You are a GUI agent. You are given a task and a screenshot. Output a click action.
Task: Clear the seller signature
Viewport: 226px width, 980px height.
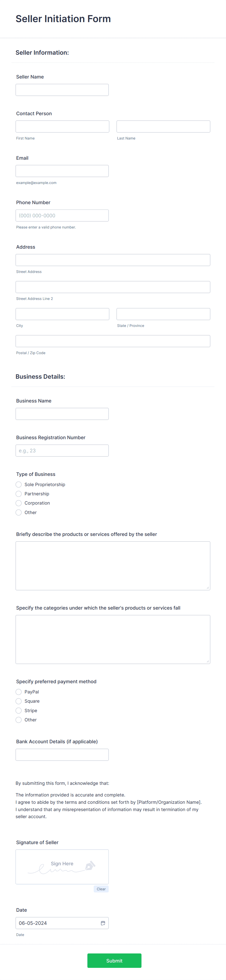101,889
